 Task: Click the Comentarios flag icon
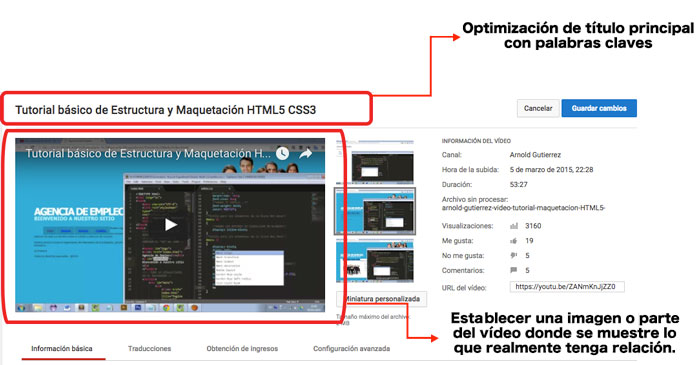coord(514,270)
